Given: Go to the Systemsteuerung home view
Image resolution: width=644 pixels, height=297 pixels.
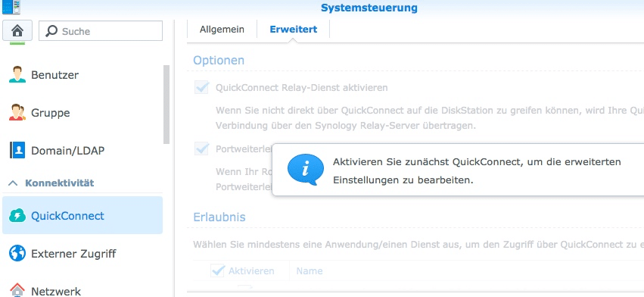Looking at the screenshot, I should 17,31.
